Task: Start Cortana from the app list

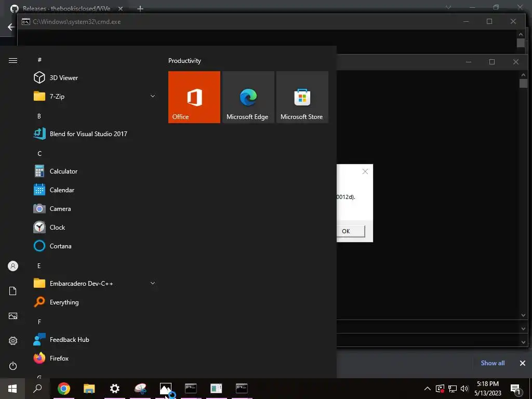Action: point(95,246)
